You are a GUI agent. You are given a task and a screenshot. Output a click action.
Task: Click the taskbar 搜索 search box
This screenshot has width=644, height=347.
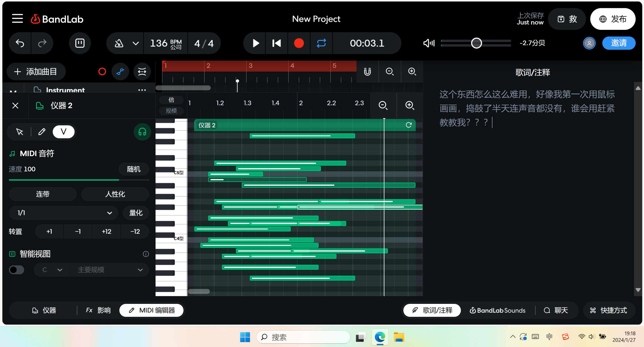point(303,337)
